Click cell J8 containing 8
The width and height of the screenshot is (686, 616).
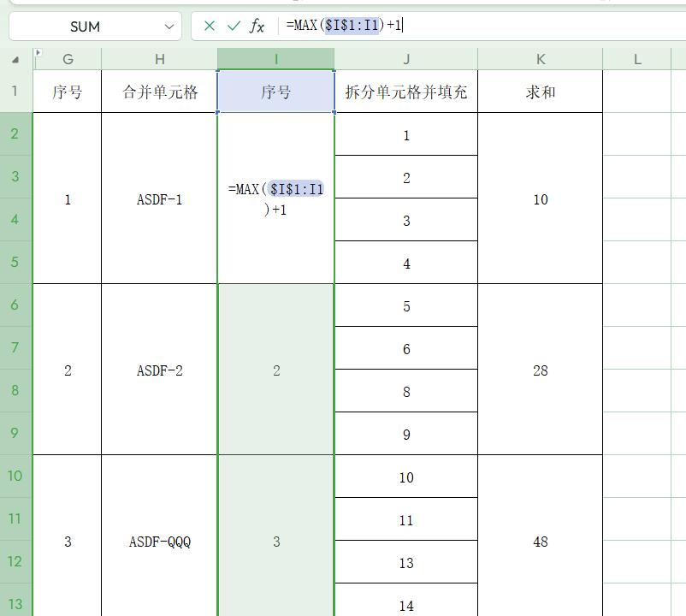point(406,391)
